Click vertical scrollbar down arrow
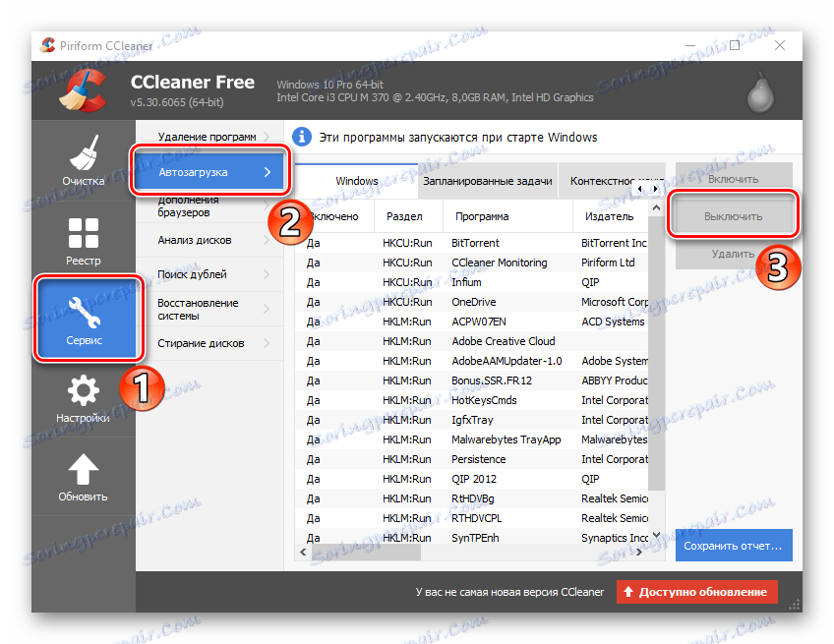The width and height of the screenshot is (834, 644). coord(656,535)
